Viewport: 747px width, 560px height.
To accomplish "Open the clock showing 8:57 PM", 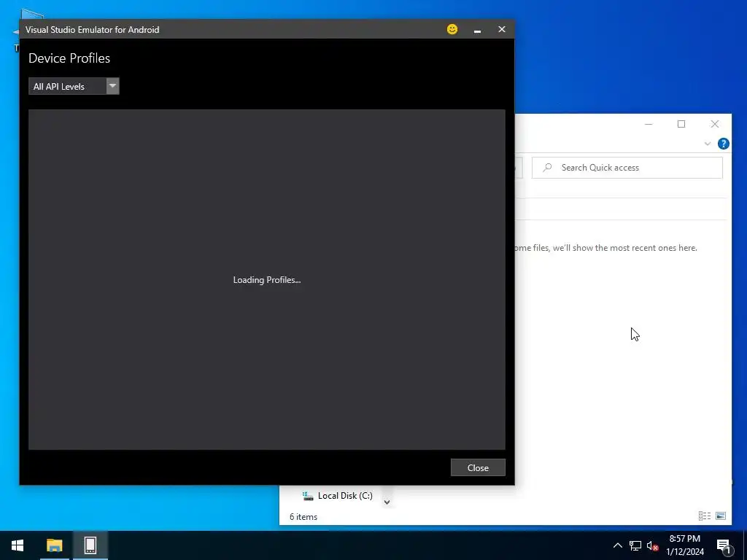I will 684,545.
